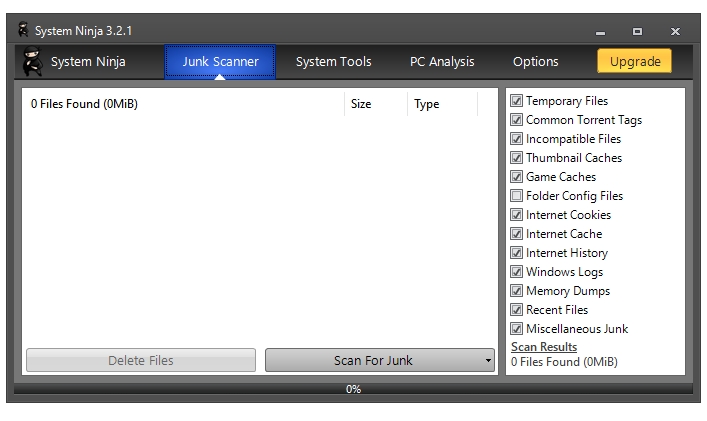Click the 0% progress bar

pyautogui.click(x=353, y=389)
